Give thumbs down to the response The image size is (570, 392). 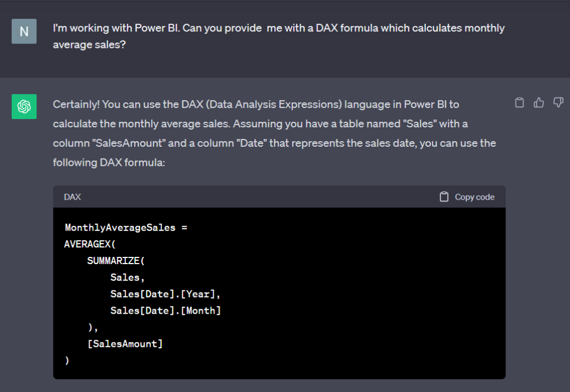click(558, 103)
